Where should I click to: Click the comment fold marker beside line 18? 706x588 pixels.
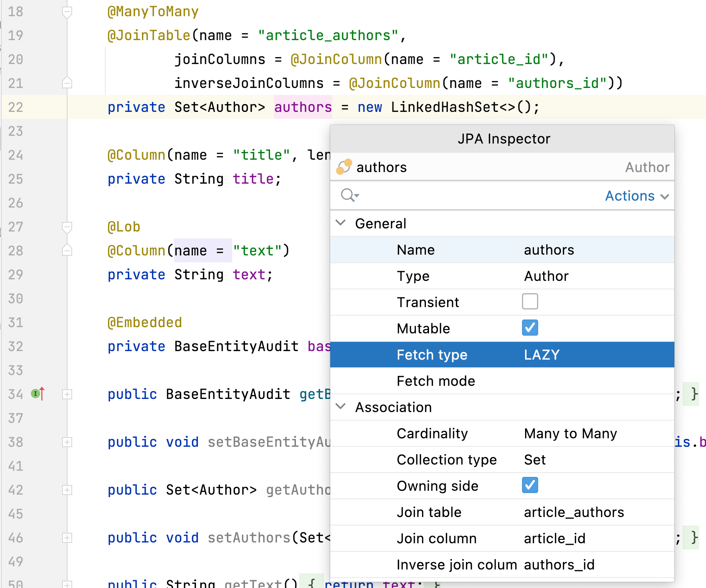pyautogui.click(x=67, y=11)
